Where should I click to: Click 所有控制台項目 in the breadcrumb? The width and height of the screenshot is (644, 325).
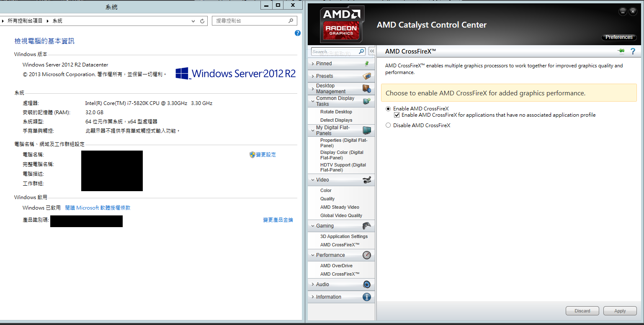[x=25, y=21]
